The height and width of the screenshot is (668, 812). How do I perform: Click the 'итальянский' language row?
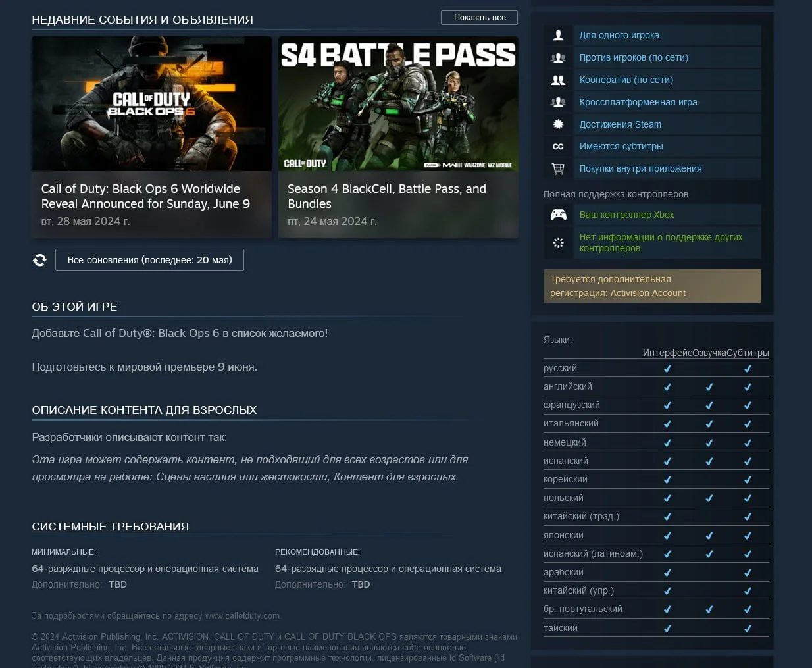[x=656, y=424]
